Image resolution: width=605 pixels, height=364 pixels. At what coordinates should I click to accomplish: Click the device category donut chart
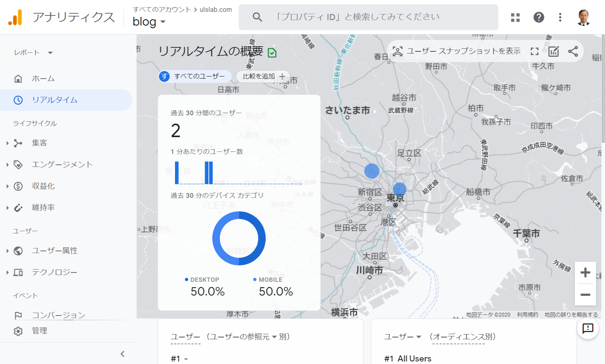tap(239, 238)
